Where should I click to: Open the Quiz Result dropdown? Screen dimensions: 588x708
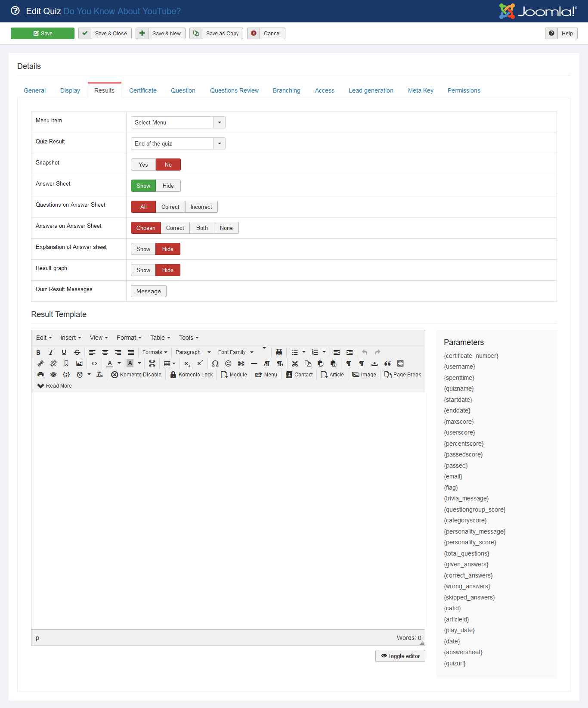(x=178, y=143)
